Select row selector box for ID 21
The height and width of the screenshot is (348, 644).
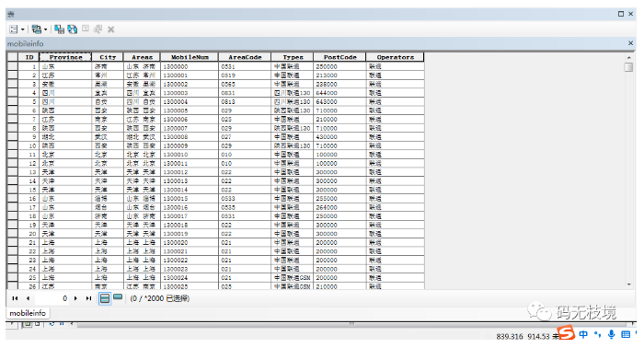tap(13, 242)
